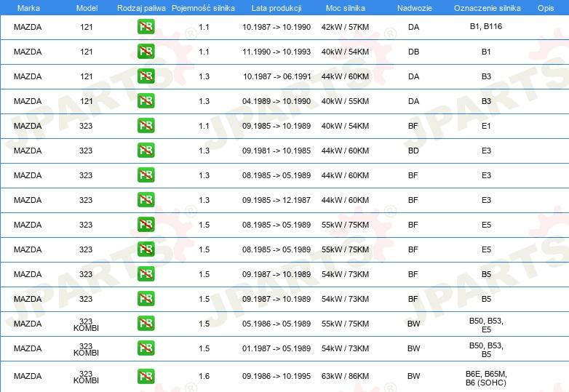Click the date 11.1990 -> 10.1993

tap(276, 52)
